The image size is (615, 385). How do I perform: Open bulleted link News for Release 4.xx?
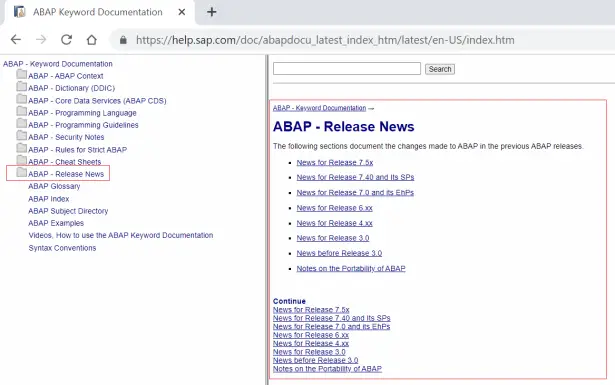coord(334,223)
